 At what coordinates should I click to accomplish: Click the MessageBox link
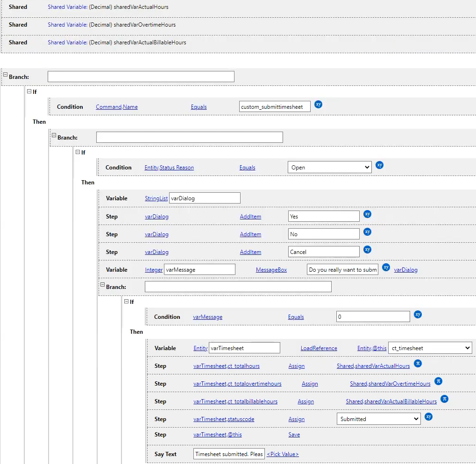point(271,270)
